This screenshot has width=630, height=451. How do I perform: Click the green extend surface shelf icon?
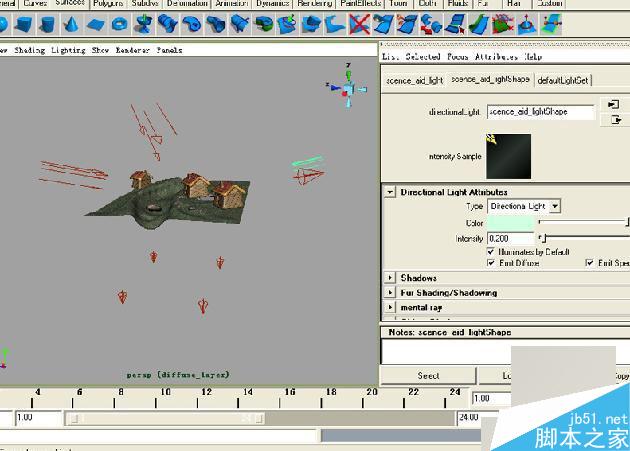click(479, 24)
